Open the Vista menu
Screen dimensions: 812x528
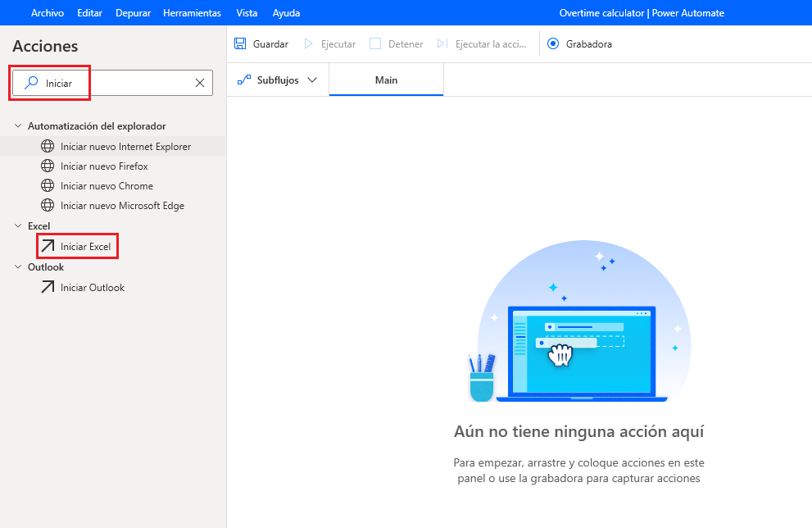(247, 13)
